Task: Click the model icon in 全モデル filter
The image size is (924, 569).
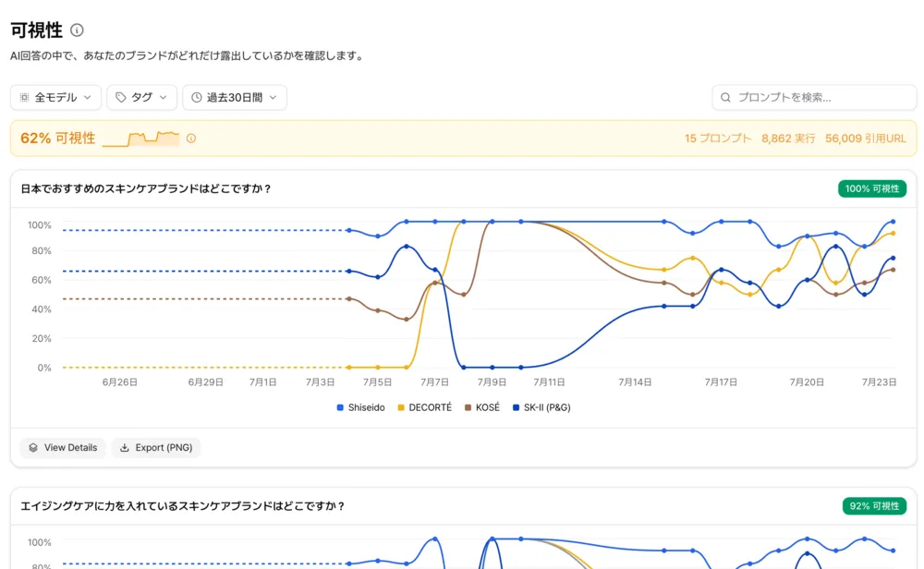Action: click(x=24, y=97)
